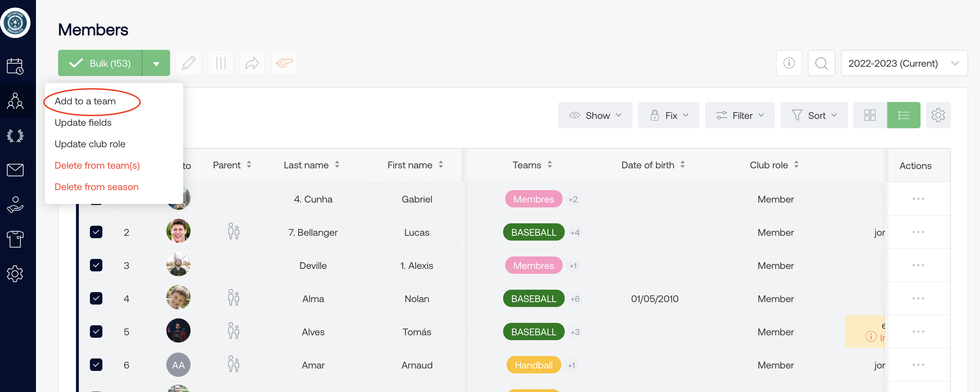Click the share arrow icon
The width and height of the screenshot is (980, 392).
[252, 63]
